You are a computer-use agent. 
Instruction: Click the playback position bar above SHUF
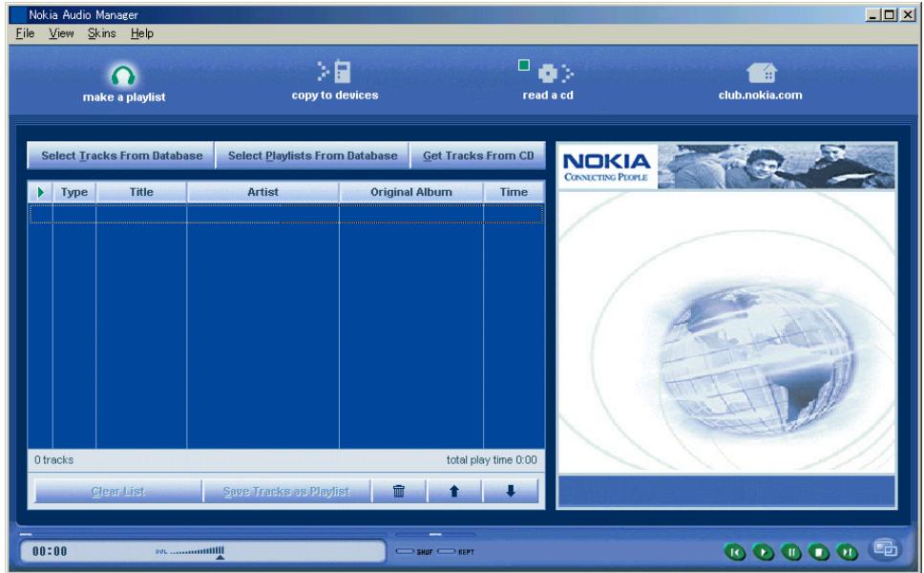coord(435,534)
